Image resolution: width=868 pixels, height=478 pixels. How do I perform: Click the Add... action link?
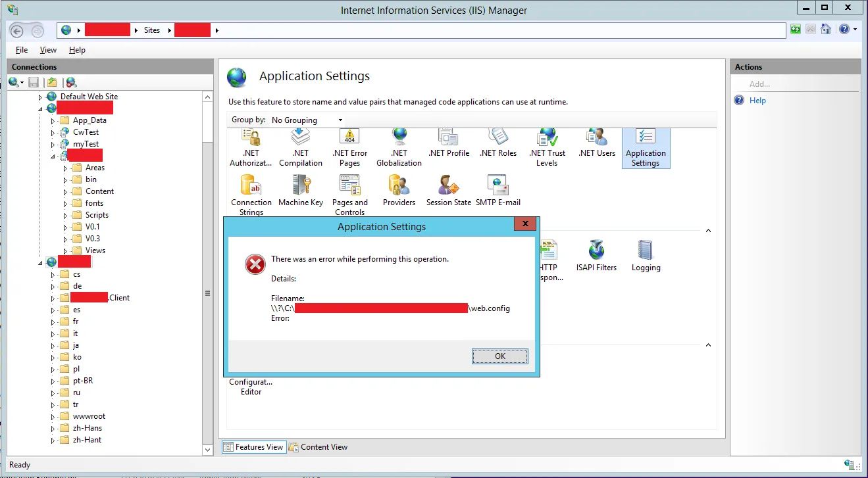[x=759, y=84]
